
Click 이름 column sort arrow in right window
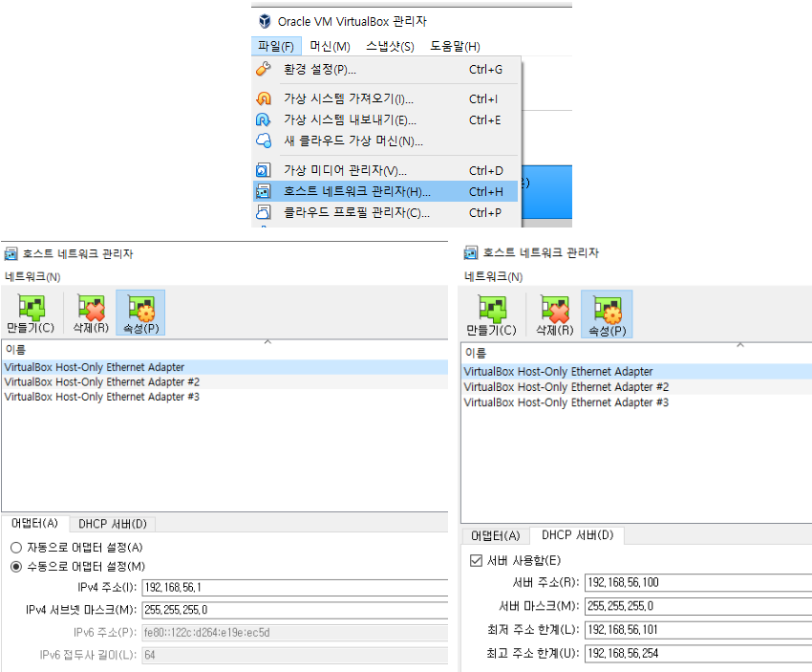(x=740, y=344)
